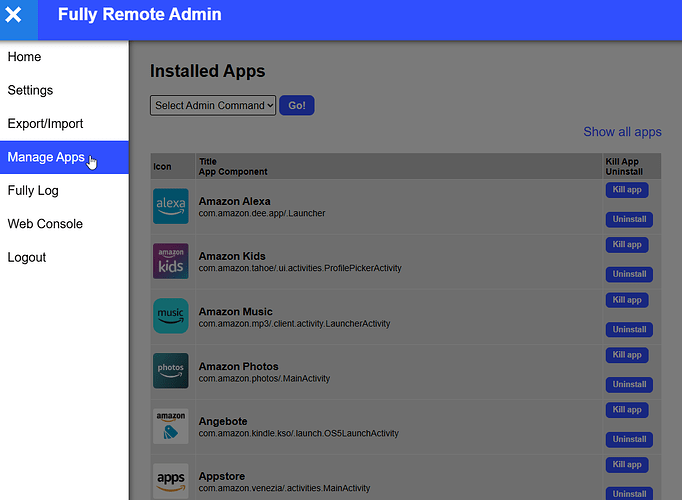The image size is (682, 500).
Task: Open the Home menu item
Action: coord(64,57)
